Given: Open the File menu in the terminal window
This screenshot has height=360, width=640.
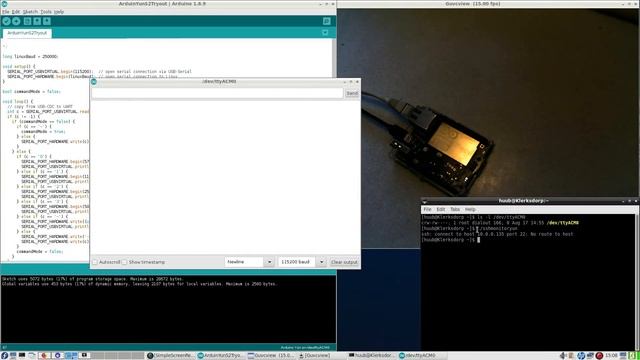Looking at the screenshot, I should coord(427,209).
